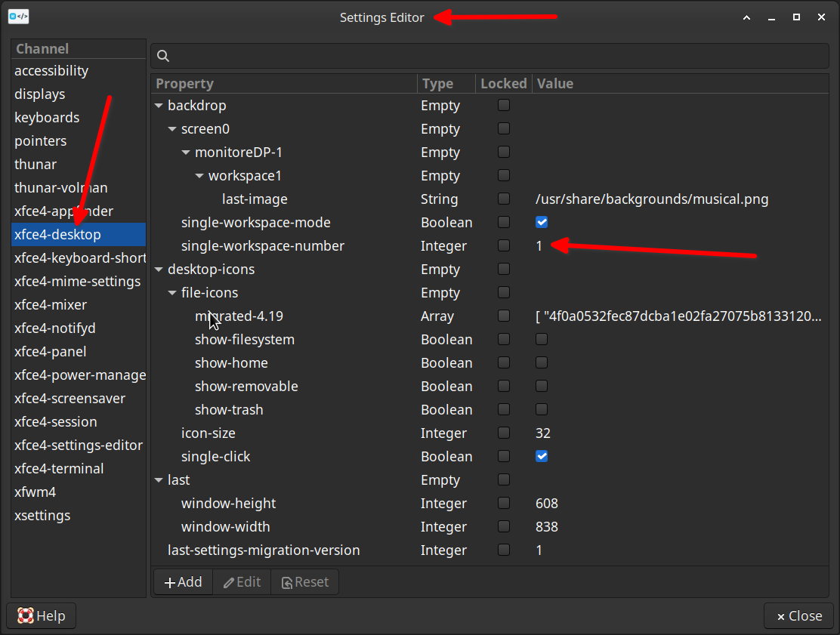Image resolution: width=840 pixels, height=635 pixels.
Task: Select the xfce4-session channel
Action: 79,422
